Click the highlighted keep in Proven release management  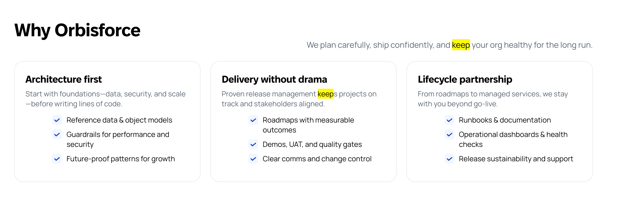[325, 94]
